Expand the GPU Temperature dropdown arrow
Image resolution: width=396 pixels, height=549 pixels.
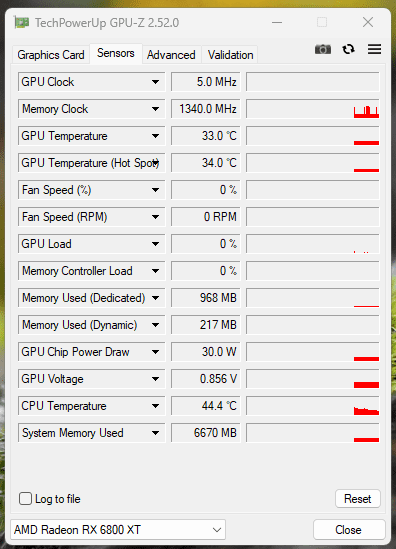[x=155, y=136]
